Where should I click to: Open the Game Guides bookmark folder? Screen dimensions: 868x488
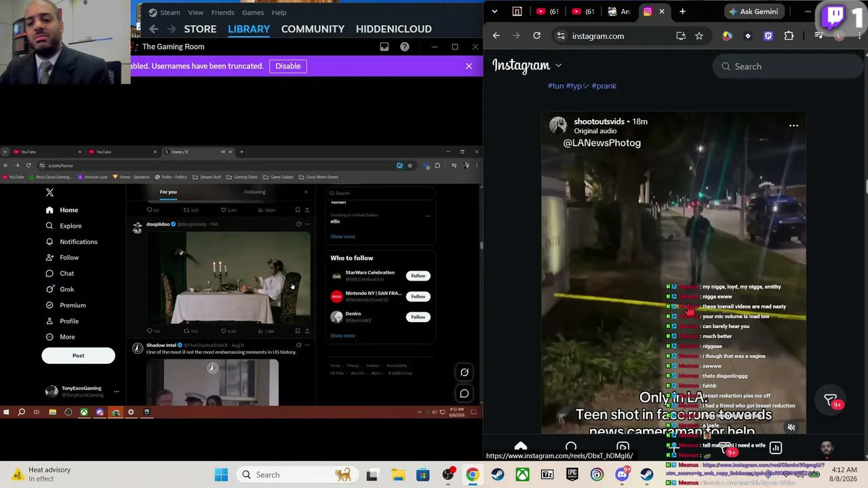[279, 177]
